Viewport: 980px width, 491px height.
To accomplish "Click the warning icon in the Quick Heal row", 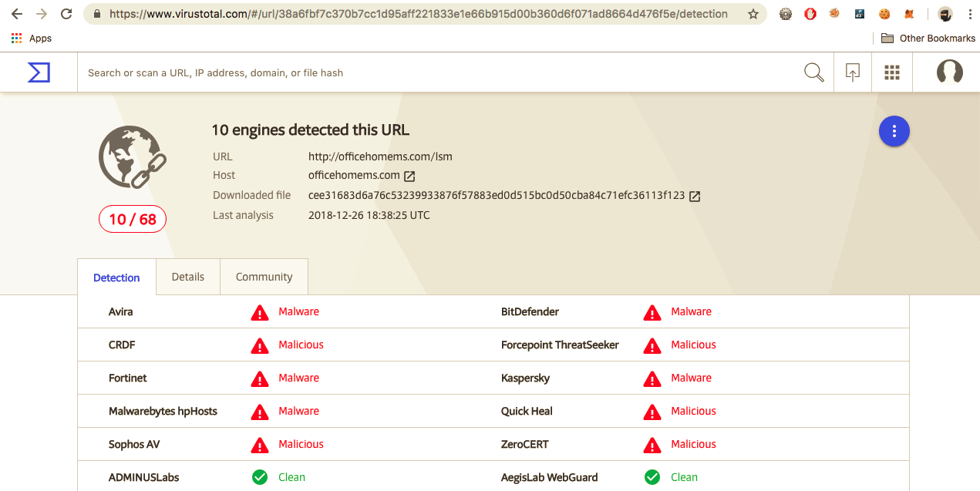I will [x=652, y=412].
